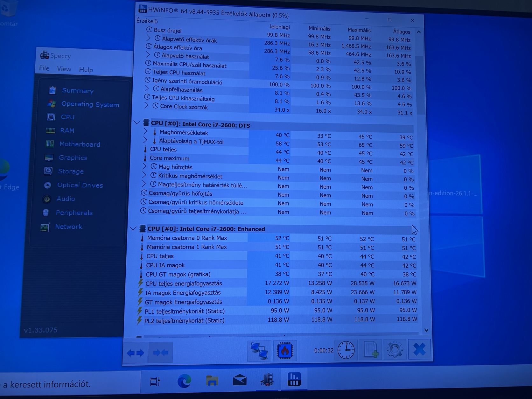Expand the Core Clock szorzók row
The height and width of the screenshot is (399, 532).
click(x=146, y=105)
